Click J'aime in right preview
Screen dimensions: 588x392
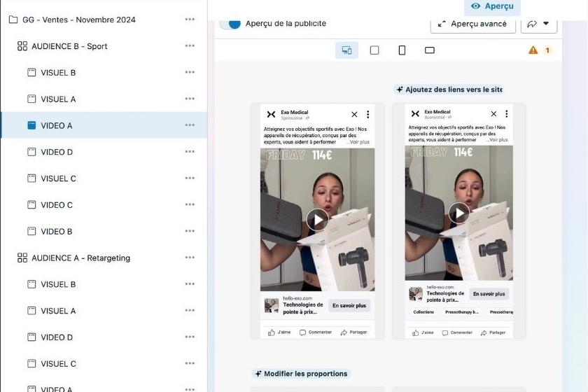(x=423, y=332)
